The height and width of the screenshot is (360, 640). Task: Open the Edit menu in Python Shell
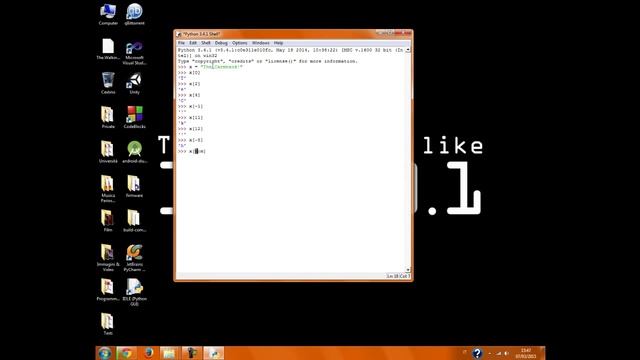(x=193, y=43)
